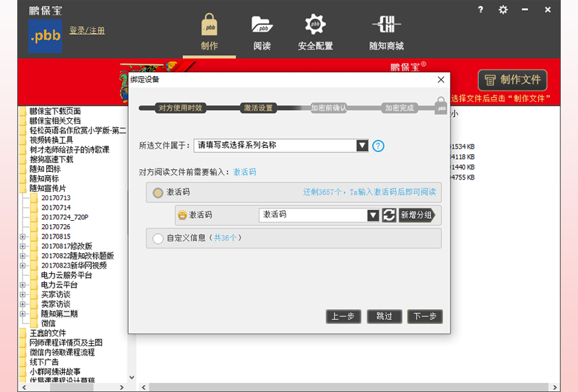This screenshot has width=578, height=392.
Task: Select the inner 激活码 sub-option radio
Action: 182,215
